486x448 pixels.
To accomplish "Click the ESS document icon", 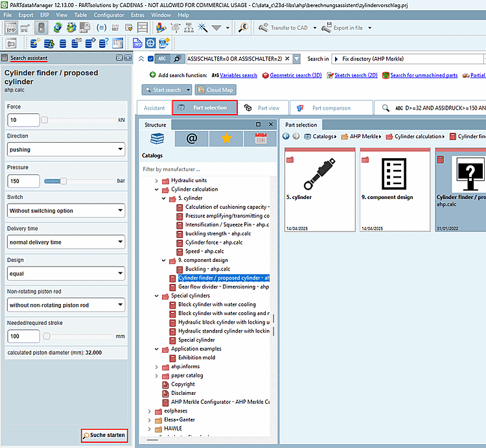I will point(137,43).
